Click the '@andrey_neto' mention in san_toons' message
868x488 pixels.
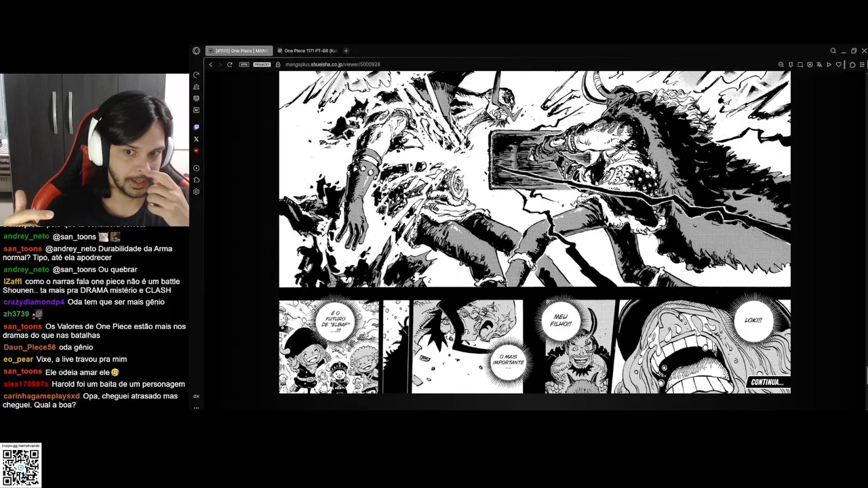click(71, 249)
